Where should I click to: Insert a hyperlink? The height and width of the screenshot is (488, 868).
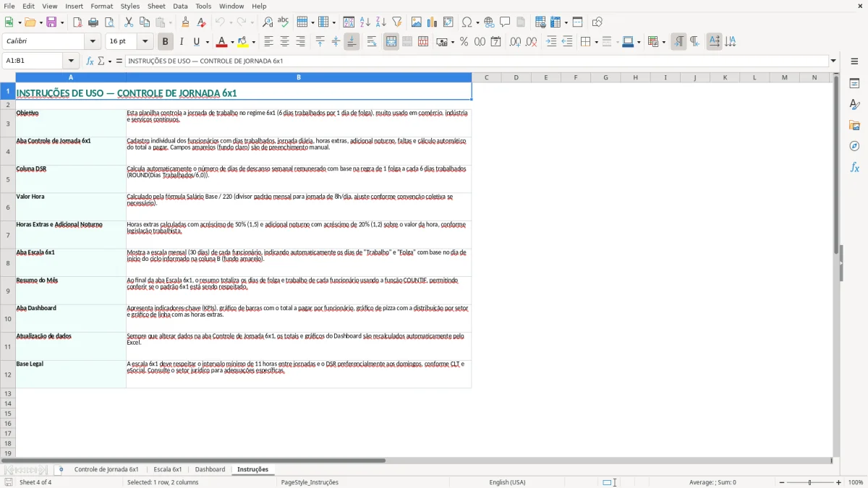pyautogui.click(x=490, y=22)
